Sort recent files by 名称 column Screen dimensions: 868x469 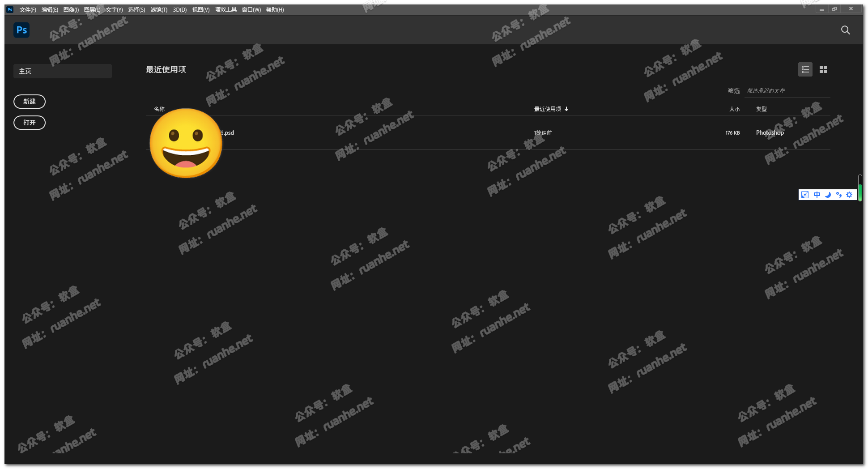click(159, 109)
